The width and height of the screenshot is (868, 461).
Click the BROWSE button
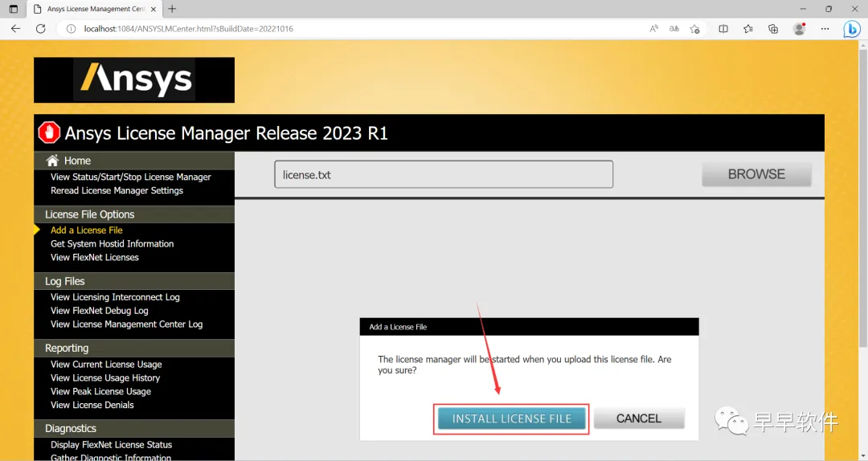756,174
